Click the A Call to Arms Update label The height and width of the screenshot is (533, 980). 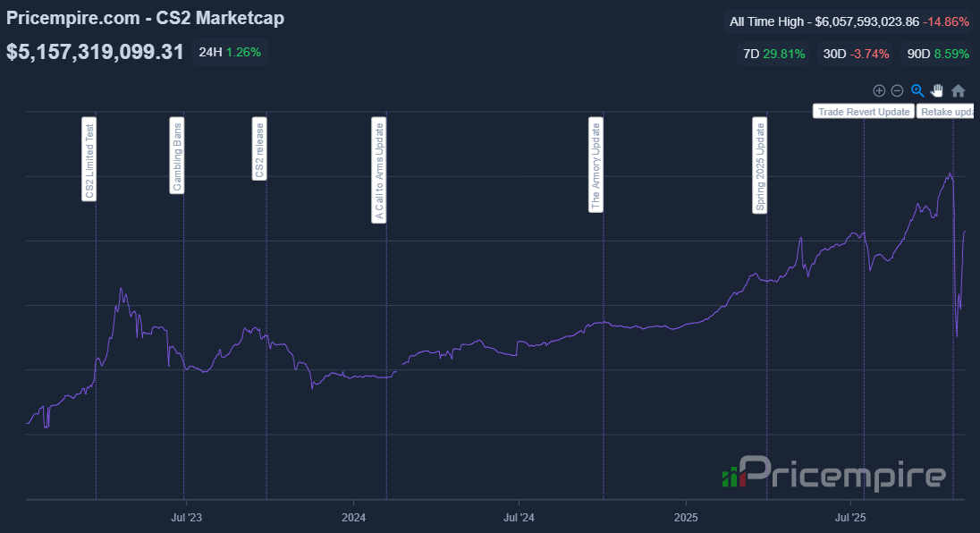click(379, 170)
